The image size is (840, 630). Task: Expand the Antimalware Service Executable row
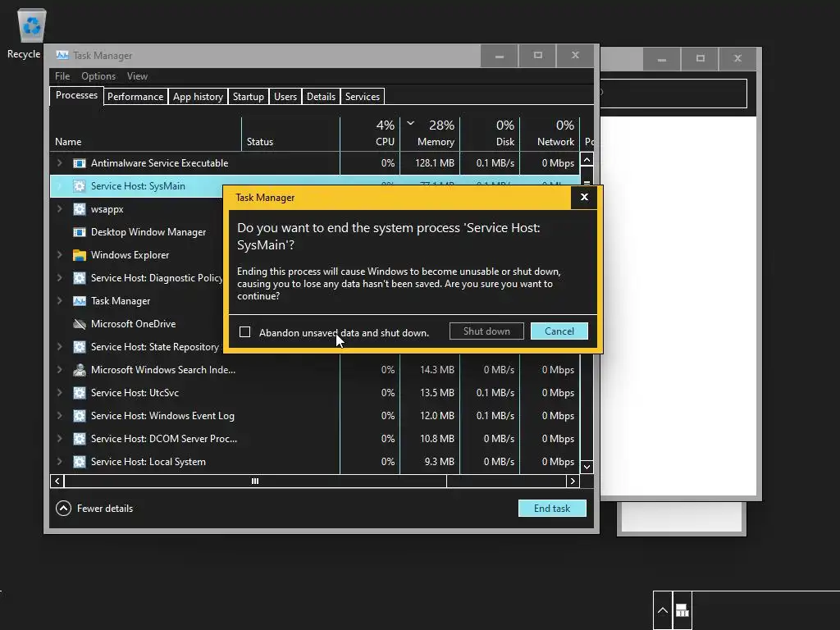[x=59, y=163]
